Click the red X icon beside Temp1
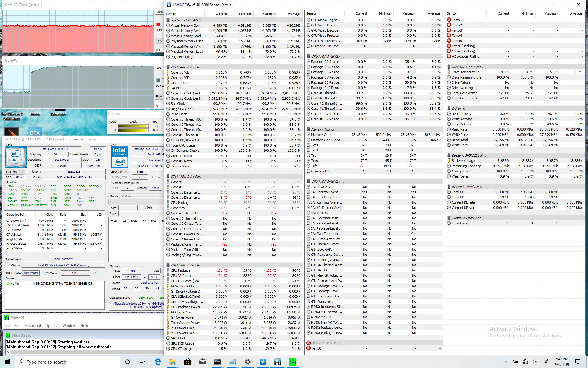Screen dimensions: 588x368 (449, 20)
